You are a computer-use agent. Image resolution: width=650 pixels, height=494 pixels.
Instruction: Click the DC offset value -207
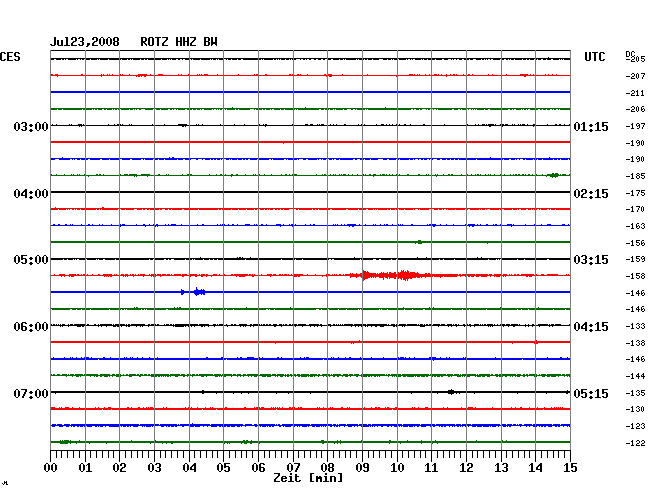coord(635,76)
